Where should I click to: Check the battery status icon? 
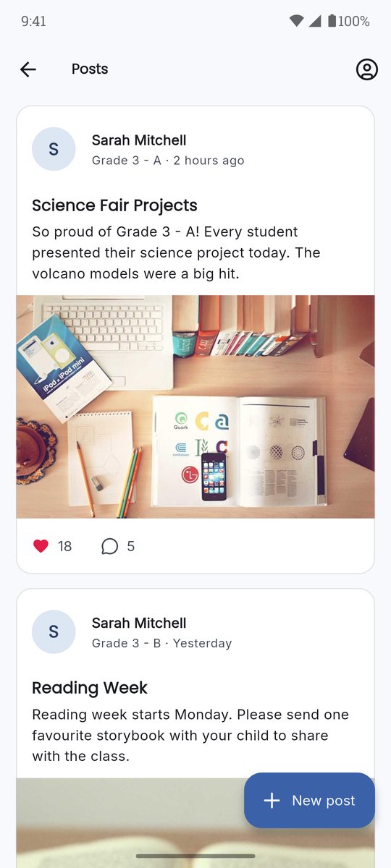tap(332, 21)
